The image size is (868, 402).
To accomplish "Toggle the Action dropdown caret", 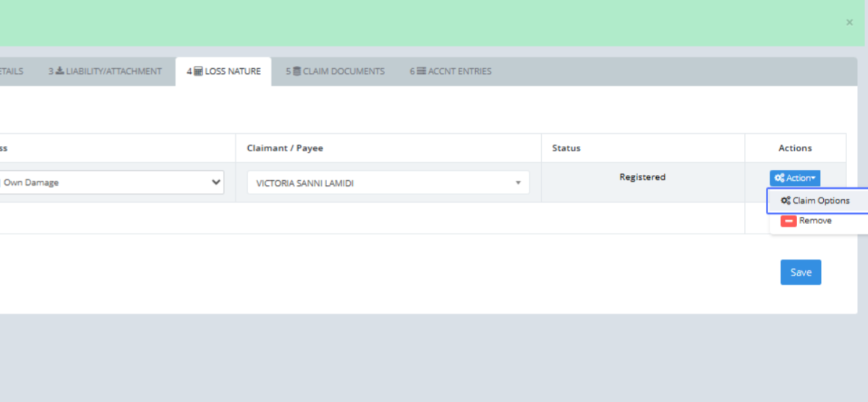I will 814,178.
